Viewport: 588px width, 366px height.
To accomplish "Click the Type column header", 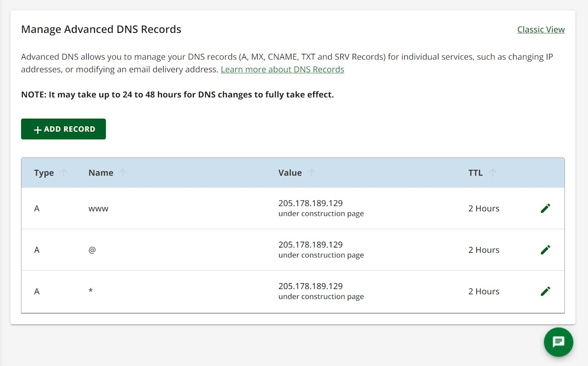I will point(44,173).
